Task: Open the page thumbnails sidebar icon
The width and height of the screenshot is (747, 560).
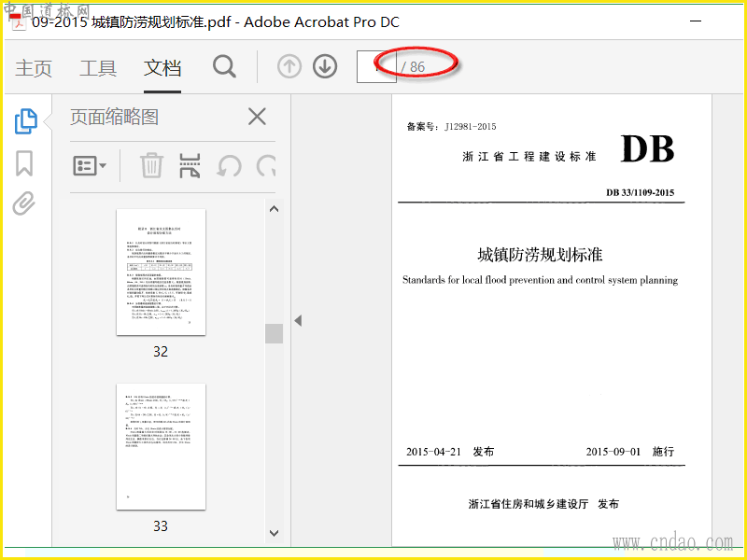Action: [26, 121]
